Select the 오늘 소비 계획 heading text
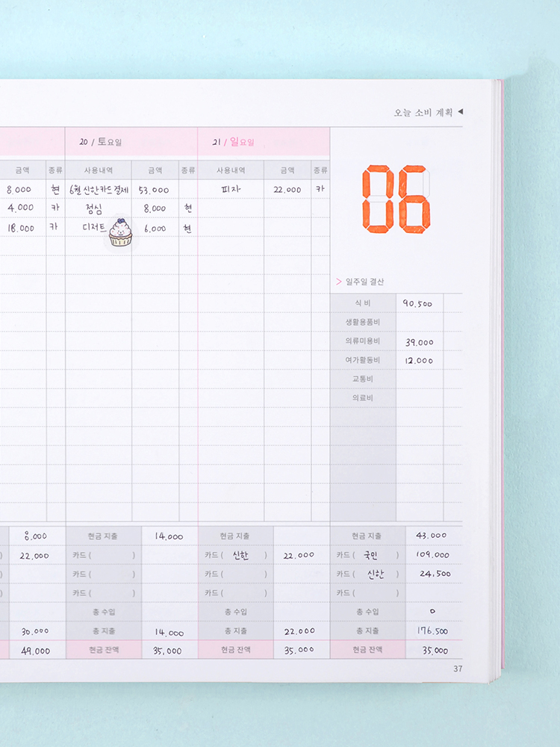Viewport: 560px width, 747px height. point(423,113)
